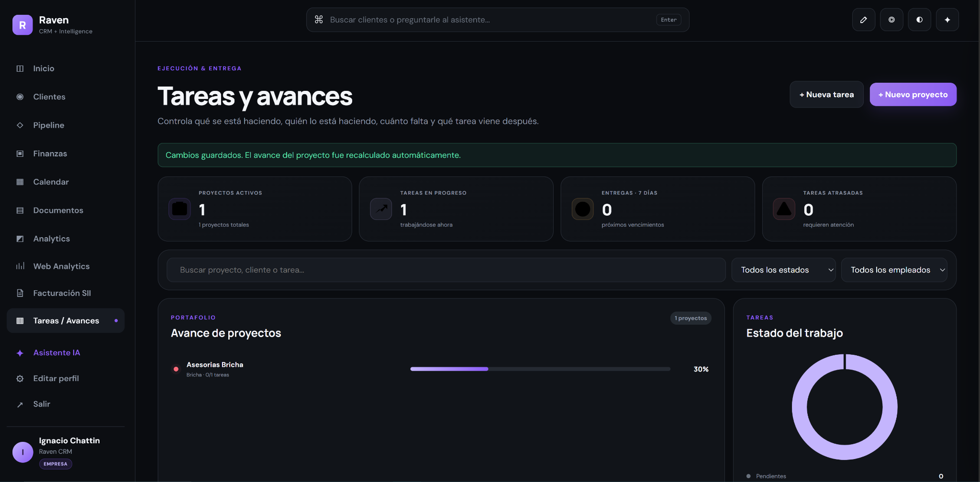Click the sparkle assistant icon in top bar
This screenshot has width=980, height=482.
click(x=947, y=20)
